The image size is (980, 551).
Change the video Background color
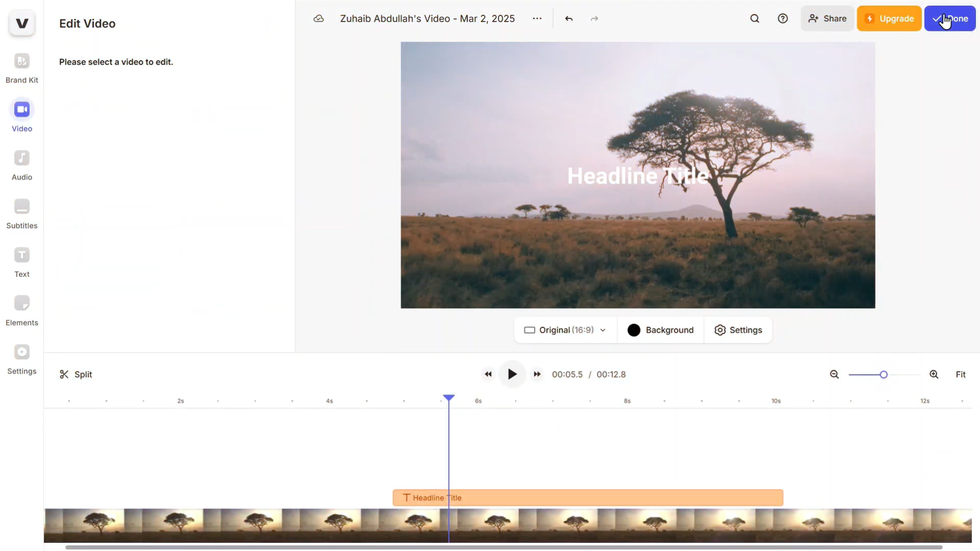(660, 330)
